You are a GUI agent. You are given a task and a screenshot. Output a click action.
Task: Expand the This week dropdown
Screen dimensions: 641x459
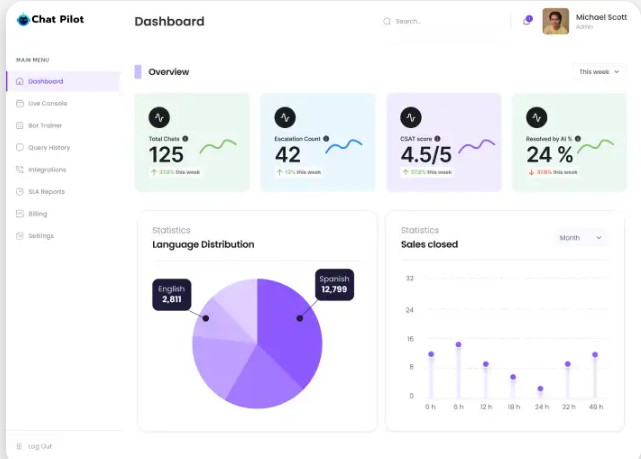[x=599, y=72]
